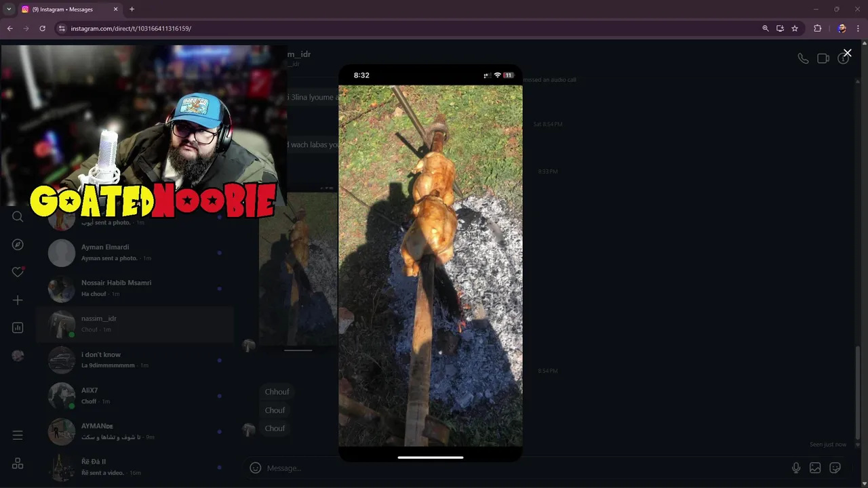Open the Explore compass icon
The width and height of the screenshot is (868, 488).
(18, 245)
